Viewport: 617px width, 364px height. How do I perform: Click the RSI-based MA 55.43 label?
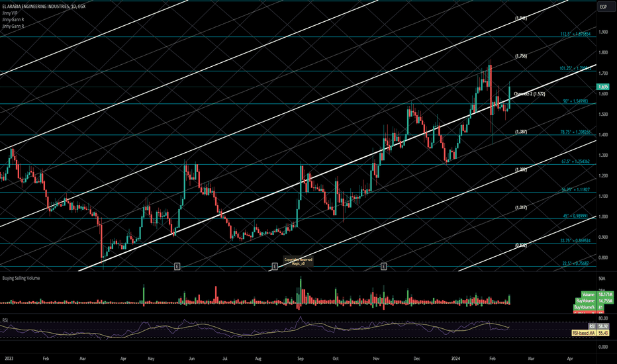591,334
